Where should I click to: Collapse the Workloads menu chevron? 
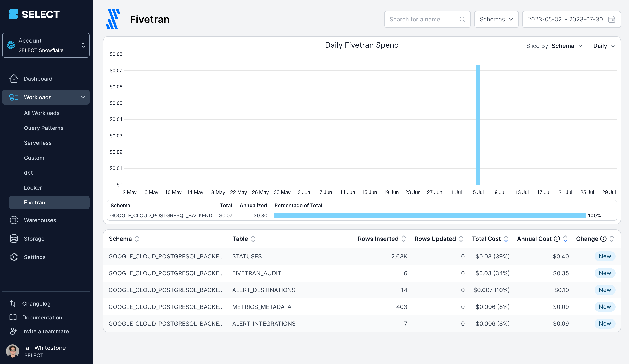click(83, 97)
